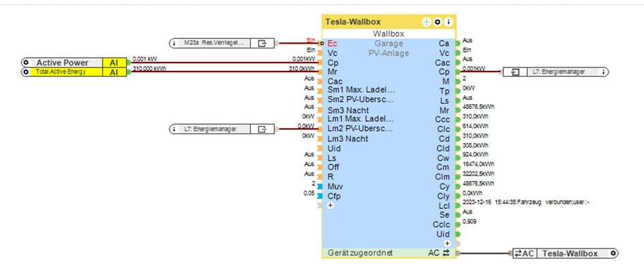Select the Lm2 PV-Ubersc… input
This screenshot has height=275, width=644.
pyautogui.click(x=361, y=129)
